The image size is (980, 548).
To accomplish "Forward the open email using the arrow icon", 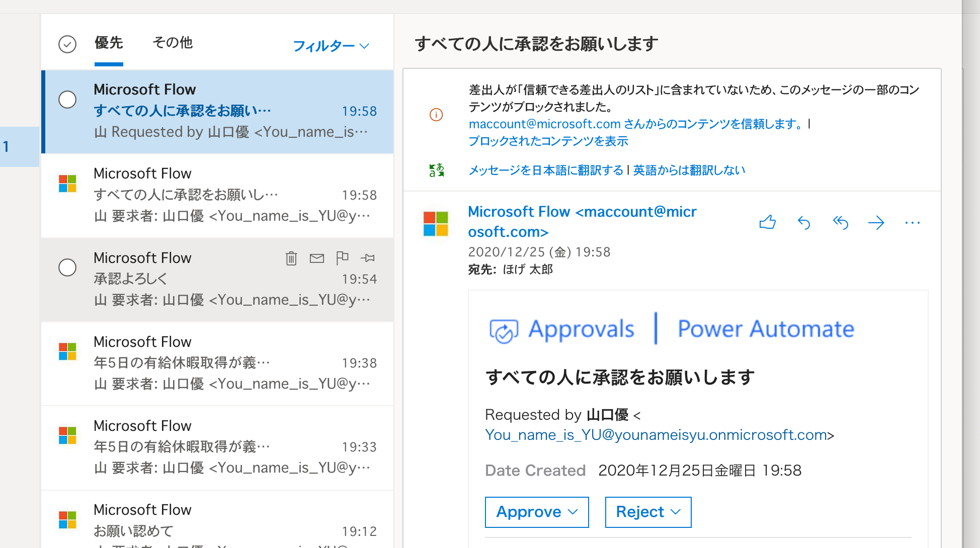I will [x=876, y=223].
